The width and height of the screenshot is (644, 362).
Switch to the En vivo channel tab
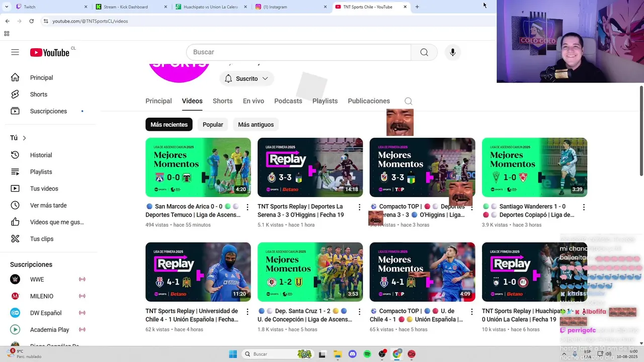coord(254,101)
